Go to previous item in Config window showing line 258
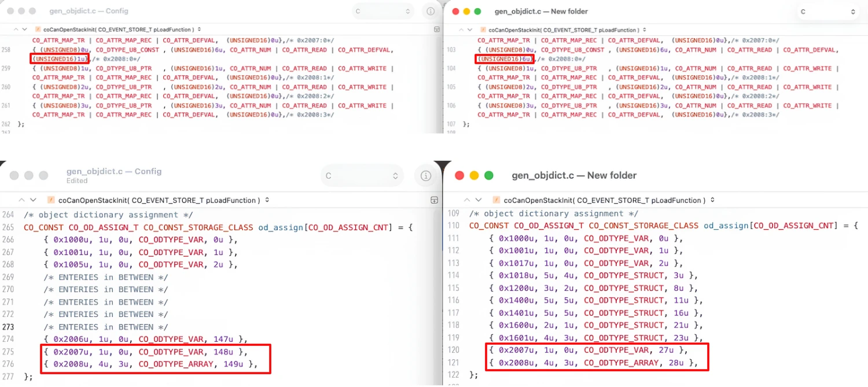Viewport: 868px width, 387px height. click(x=15, y=29)
